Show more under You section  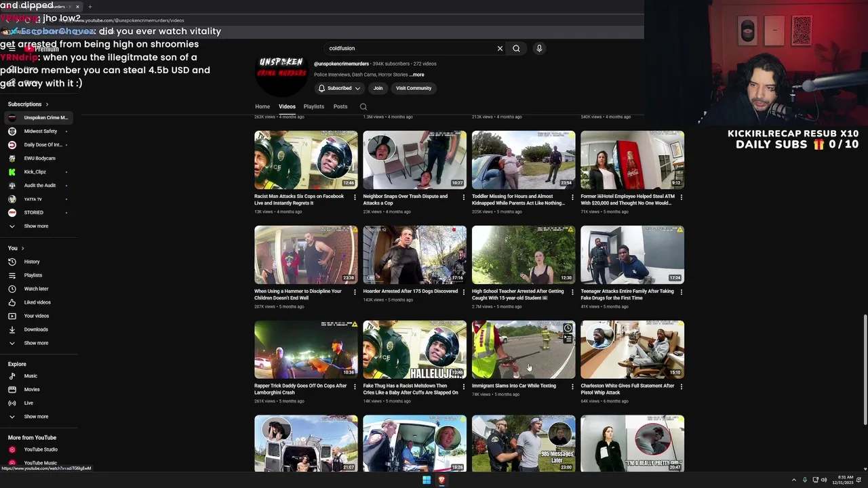pyautogui.click(x=39, y=343)
